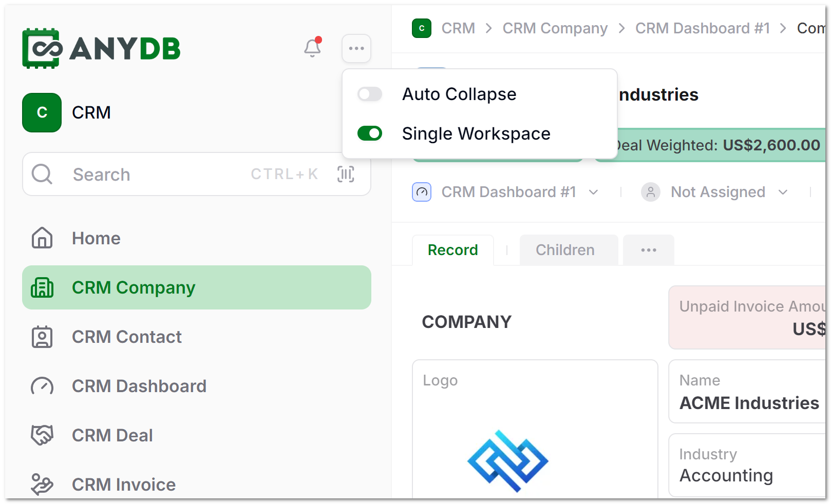The width and height of the screenshot is (831, 504).
Task: Click the barcode scanner icon in search
Action: point(346,175)
